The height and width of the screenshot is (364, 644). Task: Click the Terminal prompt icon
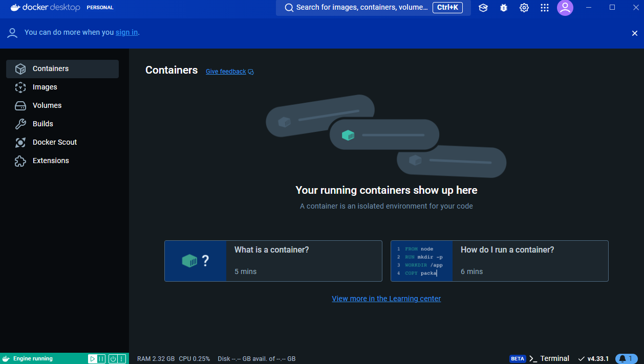coord(533,359)
